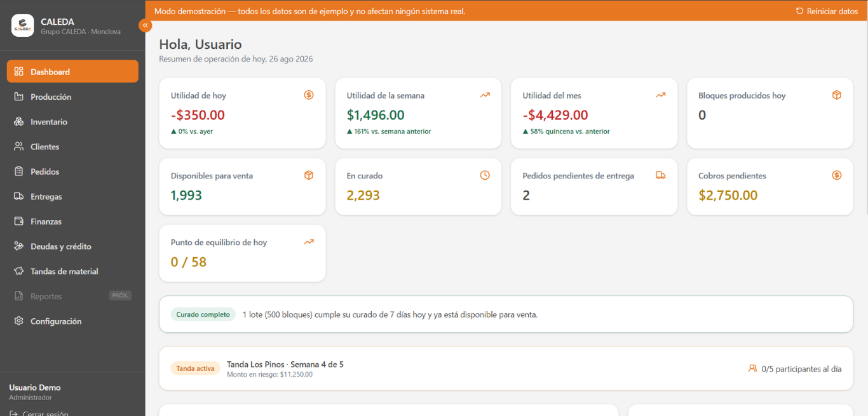868x416 pixels.
Task: Click the clock icon on En curado card
Action: pos(485,175)
